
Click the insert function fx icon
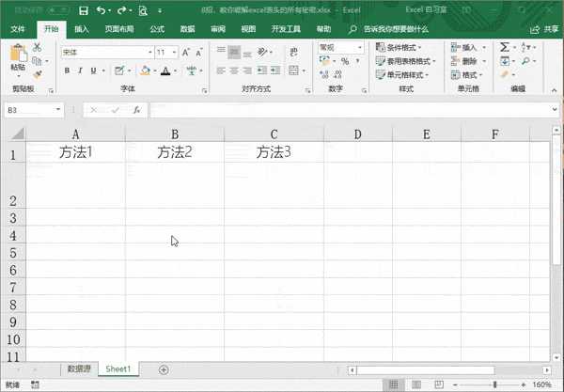[136, 110]
